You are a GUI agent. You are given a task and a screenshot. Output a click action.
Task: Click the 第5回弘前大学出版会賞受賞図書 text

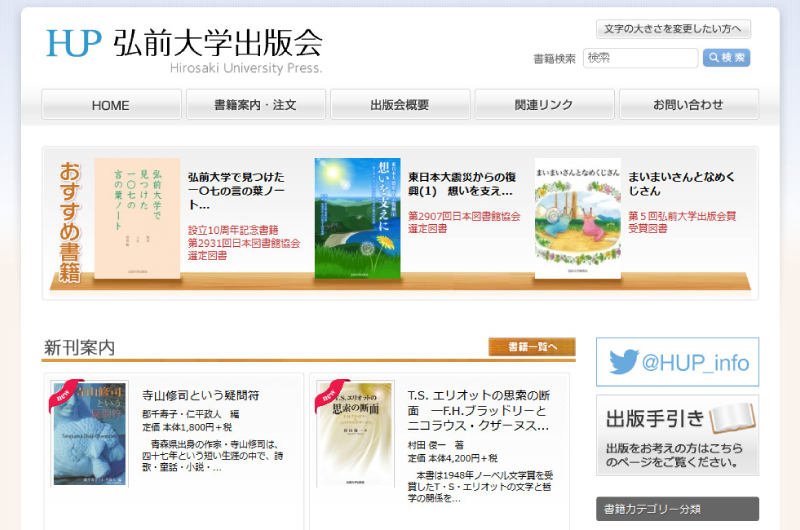click(682, 222)
